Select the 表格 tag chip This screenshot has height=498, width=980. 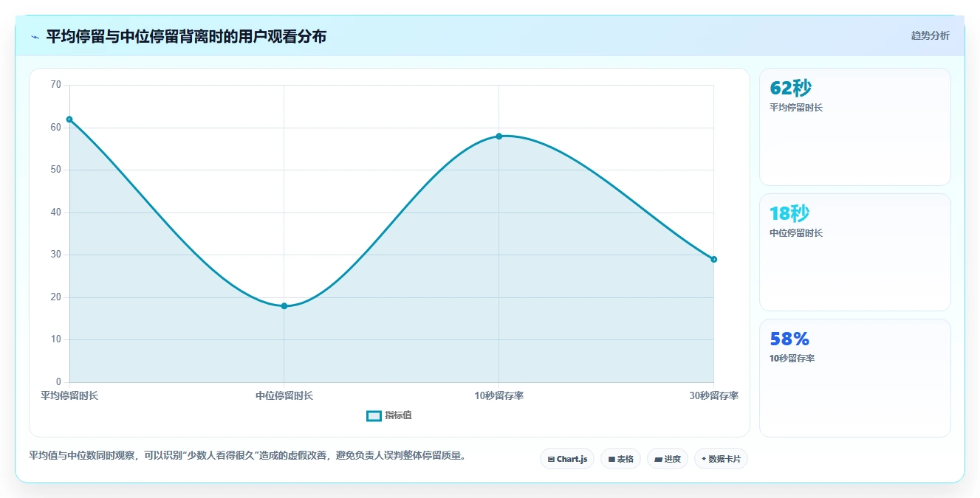pos(620,459)
